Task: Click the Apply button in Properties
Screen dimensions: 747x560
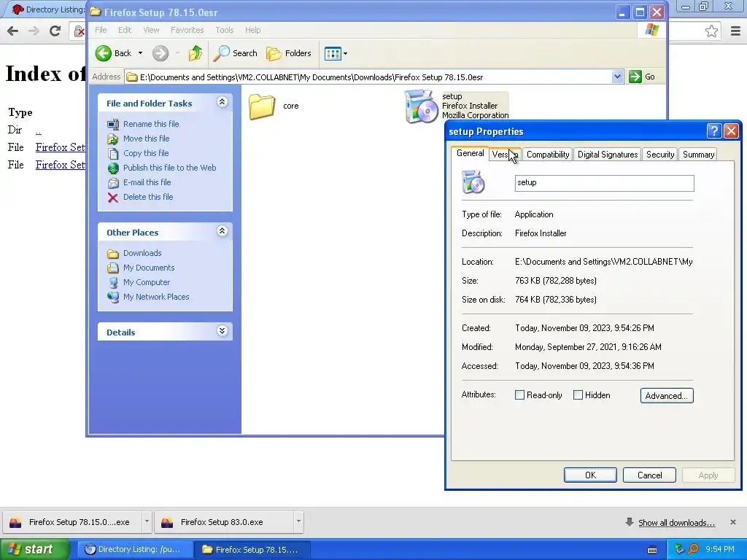Action: (708, 475)
